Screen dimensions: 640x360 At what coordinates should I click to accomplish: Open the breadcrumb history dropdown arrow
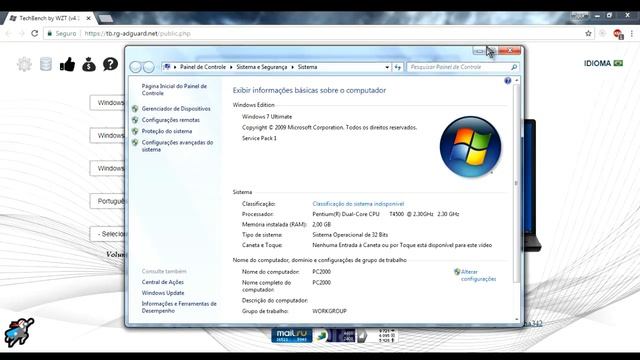[387, 67]
